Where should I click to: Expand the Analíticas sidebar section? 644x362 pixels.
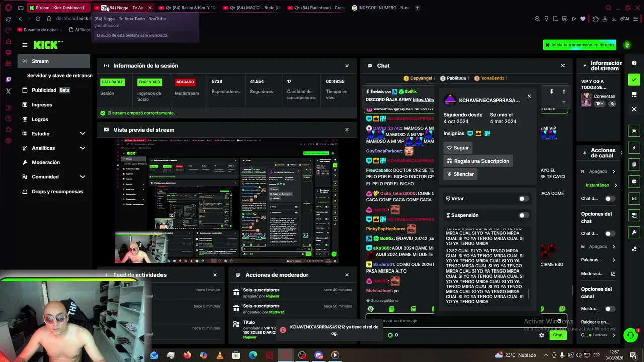coord(83,148)
